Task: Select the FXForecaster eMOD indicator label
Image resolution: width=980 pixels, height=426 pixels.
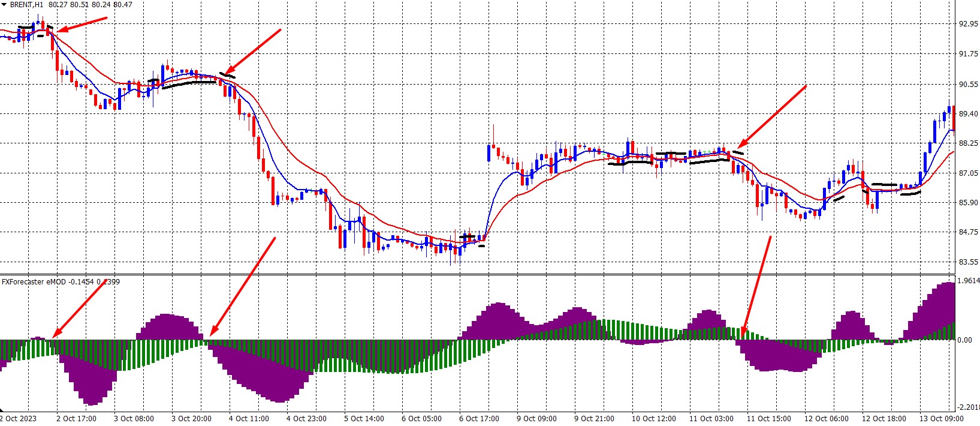Action: 34,281
